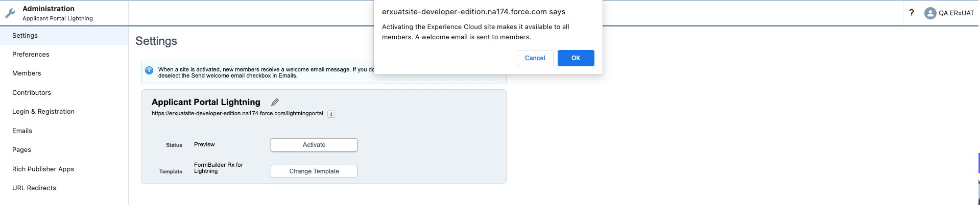Open the Emails settings page

[x=22, y=131]
